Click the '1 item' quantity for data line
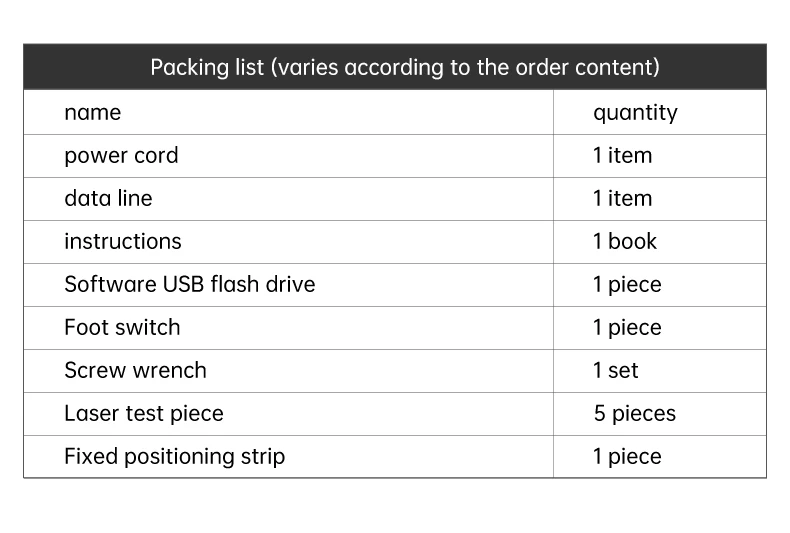 (622, 199)
